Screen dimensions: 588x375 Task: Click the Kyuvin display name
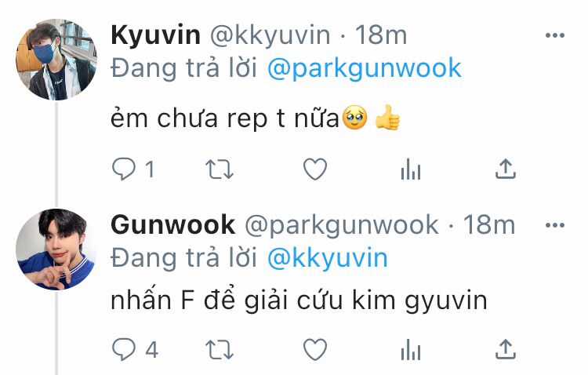point(156,35)
